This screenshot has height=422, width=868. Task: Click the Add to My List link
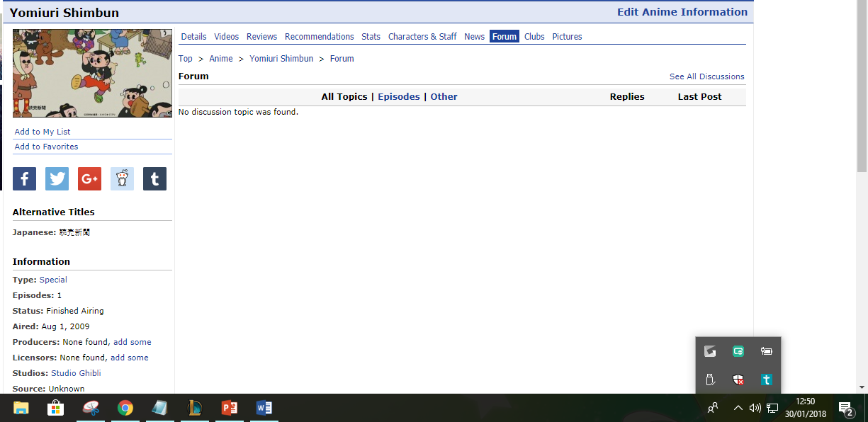[43, 132]
